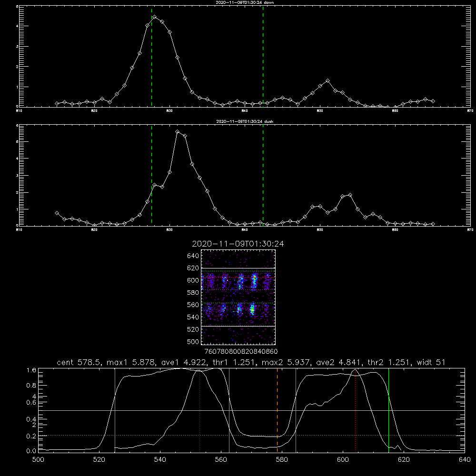Select the green vertical line near 585 in bottom plot

click(296, 410)
